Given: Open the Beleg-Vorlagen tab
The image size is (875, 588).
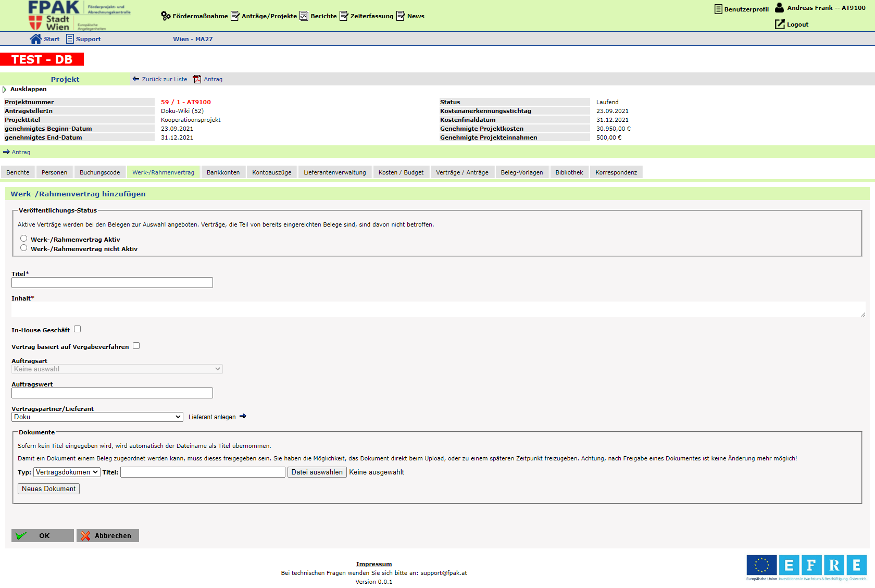Looking at the screenshot, I should pos(522,172).
